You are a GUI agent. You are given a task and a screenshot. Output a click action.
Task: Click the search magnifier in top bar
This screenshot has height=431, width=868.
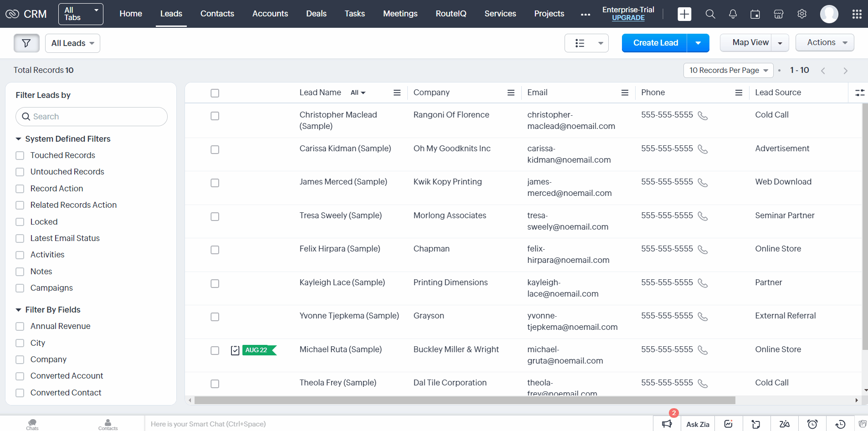coord(710,14)
